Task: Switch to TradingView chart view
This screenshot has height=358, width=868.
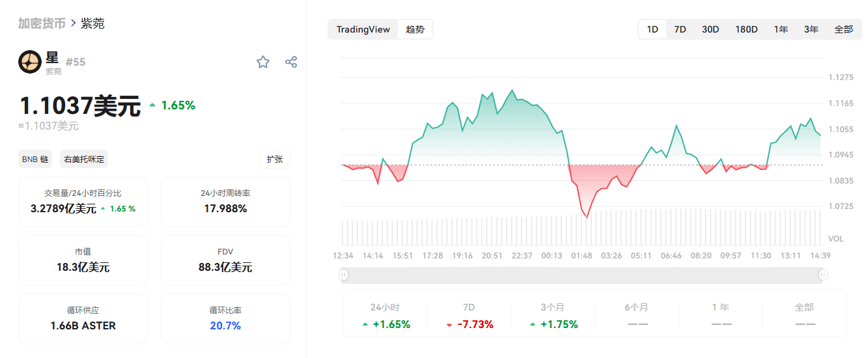Action: click(363, 29)
